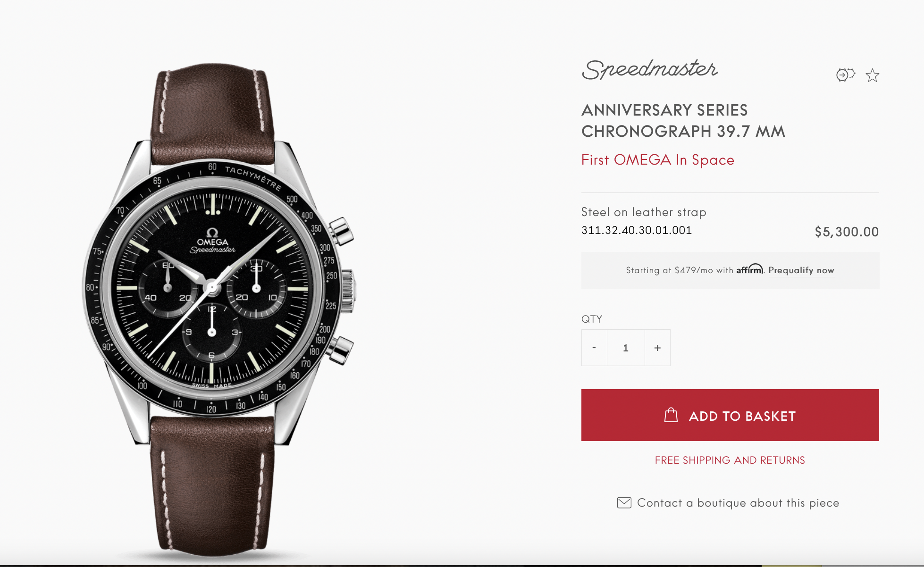
Task: Click the shopping bag icon on red button
Action: click(671, 415)
